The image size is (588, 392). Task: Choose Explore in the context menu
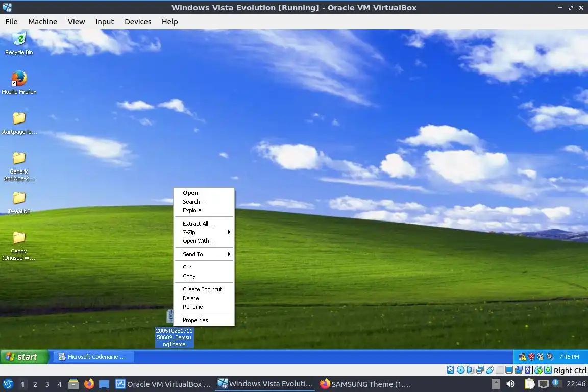tap(204, 210)
